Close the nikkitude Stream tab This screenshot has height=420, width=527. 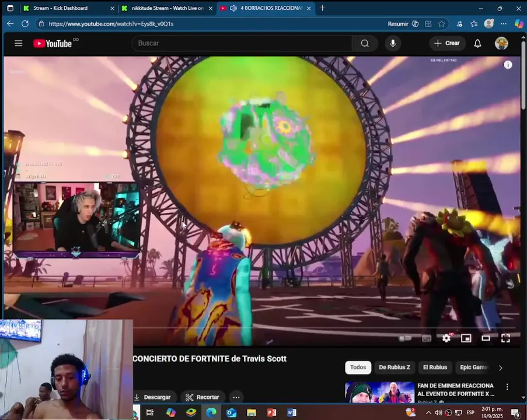coord(211,8)
